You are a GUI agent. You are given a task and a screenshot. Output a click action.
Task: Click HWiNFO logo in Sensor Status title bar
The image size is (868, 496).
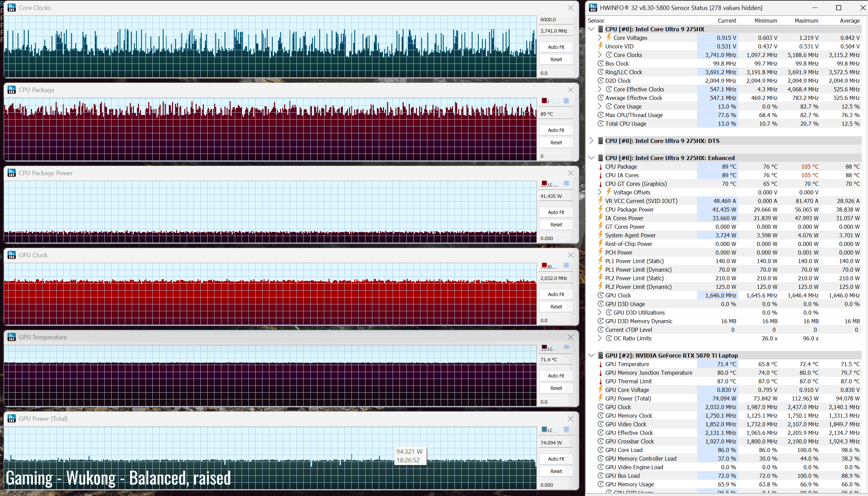[593, 8]
